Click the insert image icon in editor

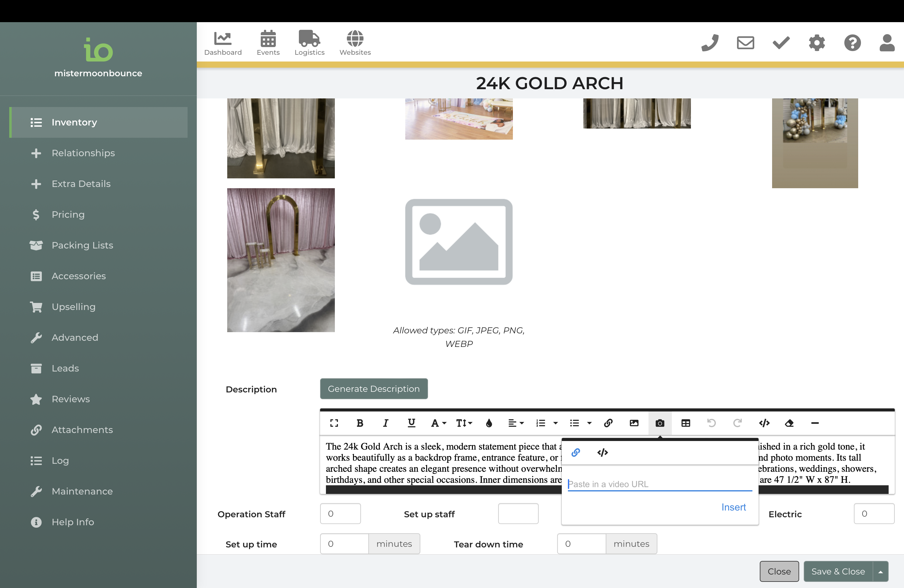click(634, 423)
